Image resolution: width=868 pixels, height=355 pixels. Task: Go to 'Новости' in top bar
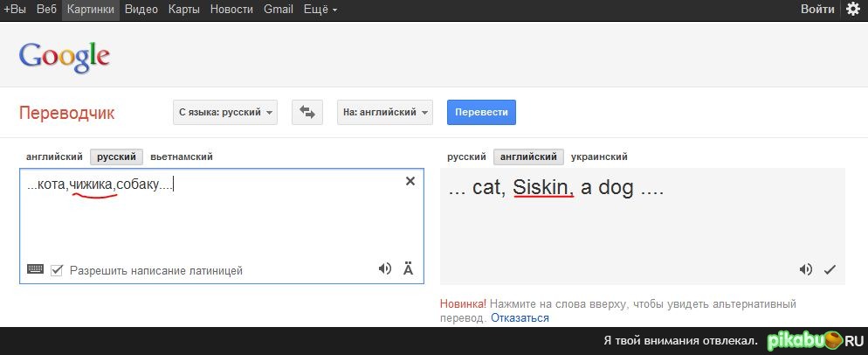pyautogui.click(x=233, y=10)
